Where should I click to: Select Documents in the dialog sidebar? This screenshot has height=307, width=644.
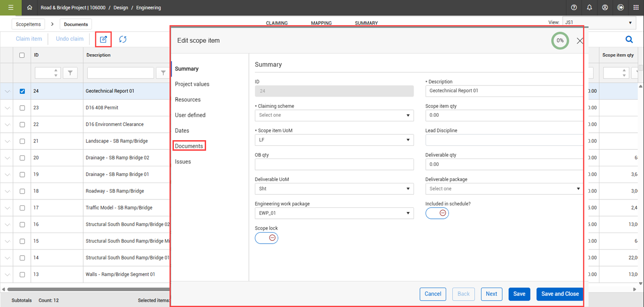[189, 146]
